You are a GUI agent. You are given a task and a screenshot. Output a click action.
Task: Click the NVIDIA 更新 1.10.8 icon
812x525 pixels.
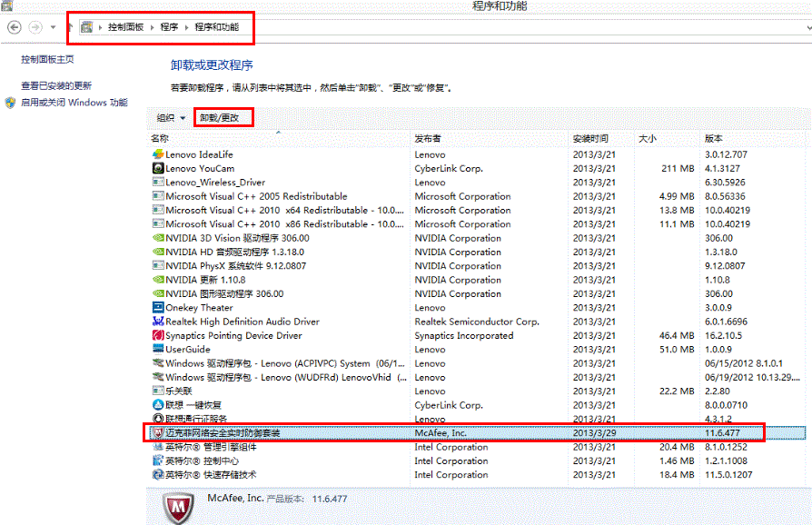tap(158, 280)
